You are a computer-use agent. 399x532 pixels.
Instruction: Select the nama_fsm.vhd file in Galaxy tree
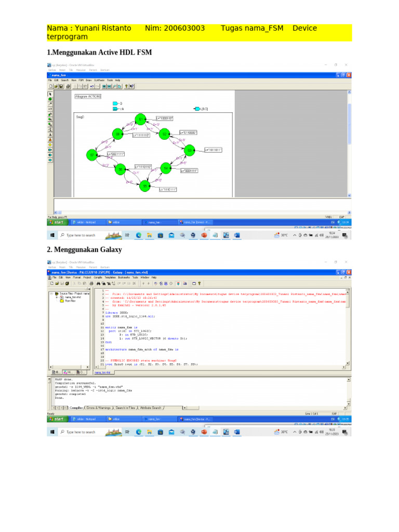coord(73,297)
